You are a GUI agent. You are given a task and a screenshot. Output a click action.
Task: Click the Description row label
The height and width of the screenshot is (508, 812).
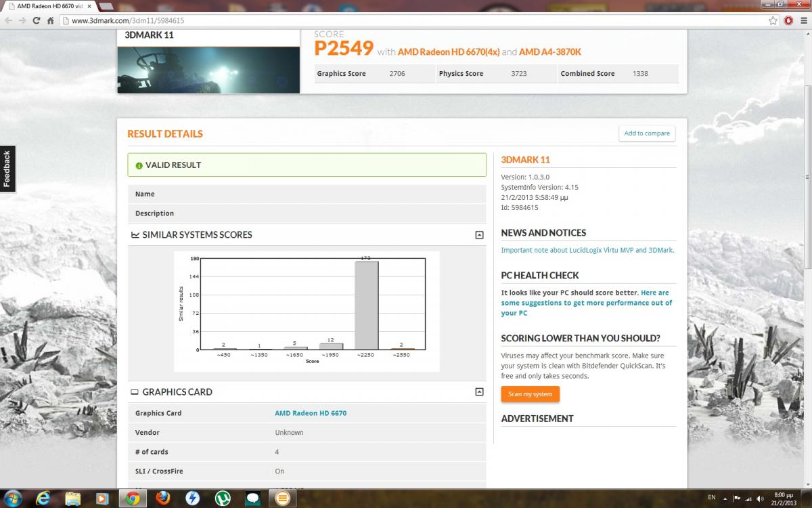[x=154, y=213]
